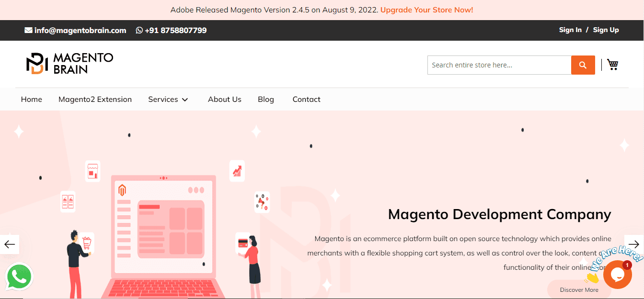Go to the Contact page
The image size is (644, 299).
(x=306, y=100)
